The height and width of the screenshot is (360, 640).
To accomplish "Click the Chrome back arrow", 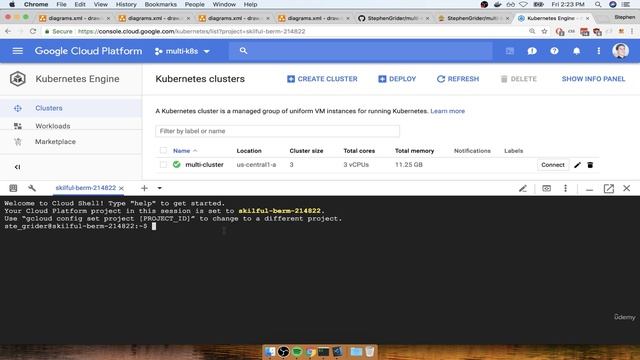I will (8, 31).
